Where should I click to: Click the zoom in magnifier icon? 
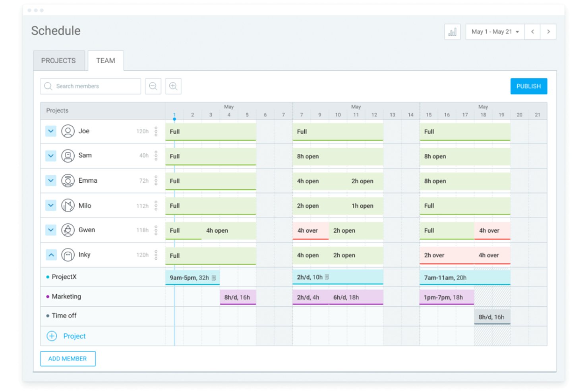click(x=173, y=86)
